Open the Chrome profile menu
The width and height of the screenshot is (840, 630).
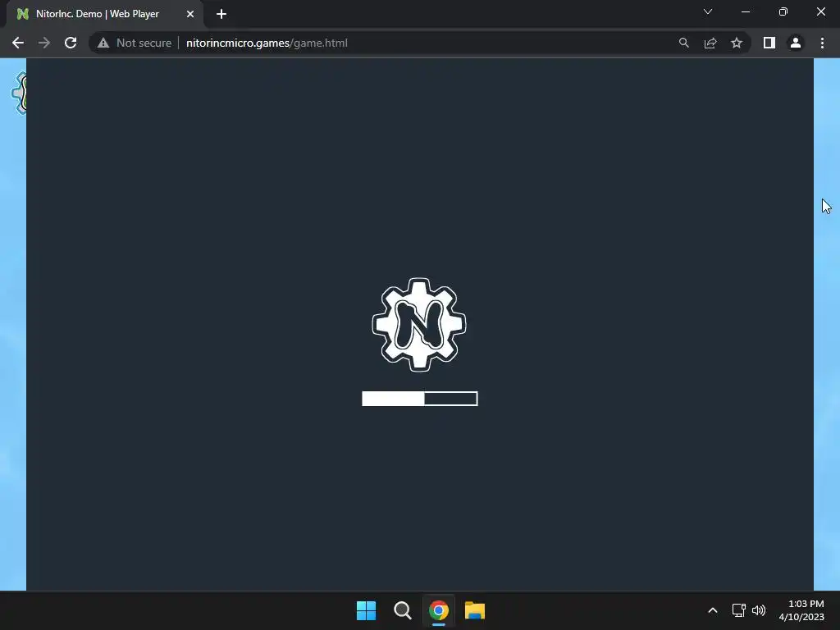coord(796,43)
